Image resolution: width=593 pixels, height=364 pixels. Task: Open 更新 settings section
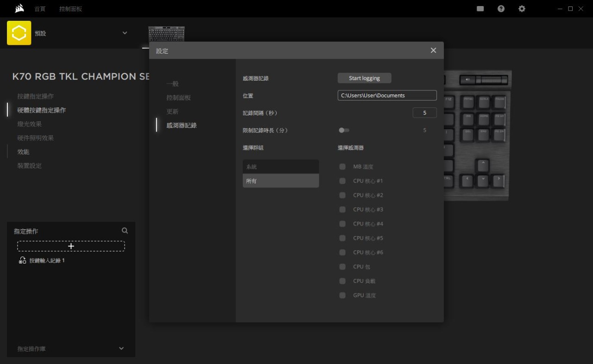pyautogui.click(x=172, y=112)
